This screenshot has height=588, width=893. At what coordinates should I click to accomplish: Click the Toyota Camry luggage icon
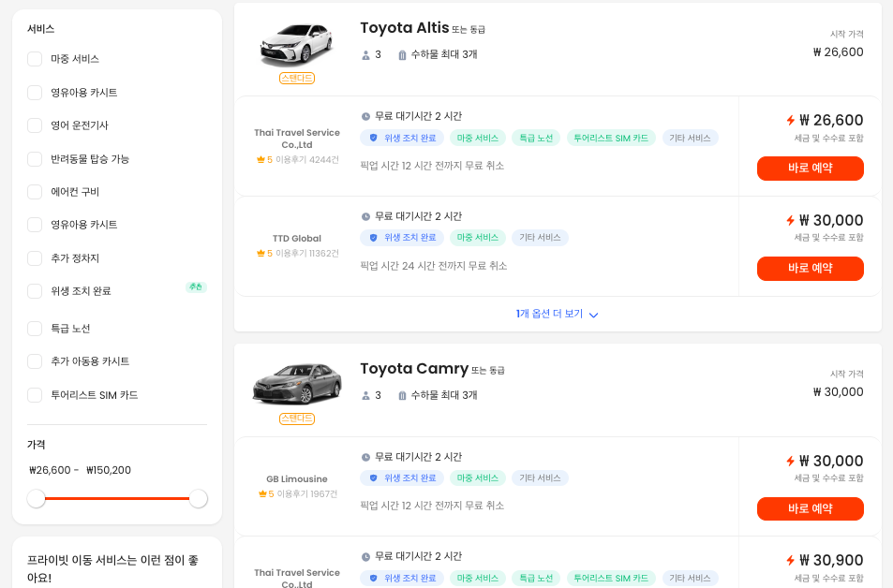pyautogui.click(x=402, y=396)
